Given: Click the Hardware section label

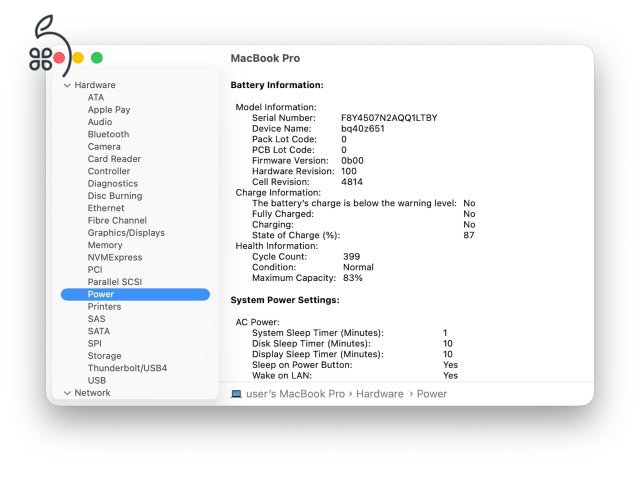Looking at the screenshot, I should point(95,85).
